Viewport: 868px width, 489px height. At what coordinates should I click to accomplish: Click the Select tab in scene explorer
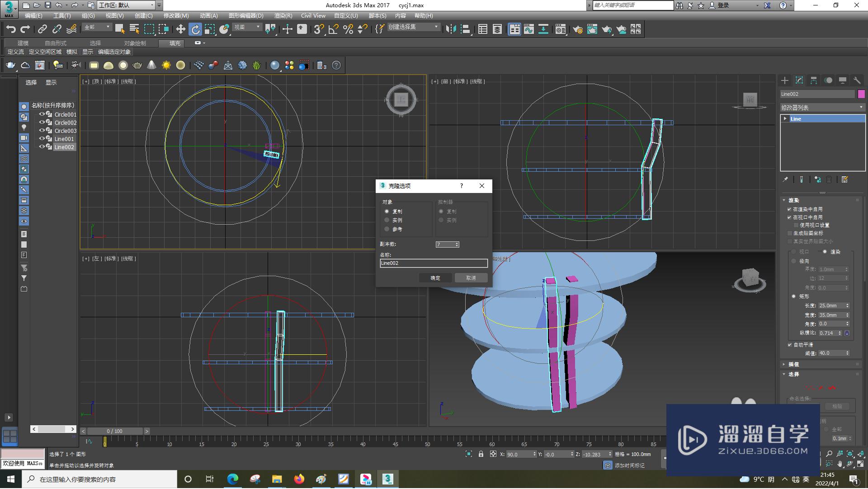[x=31, y=83]
